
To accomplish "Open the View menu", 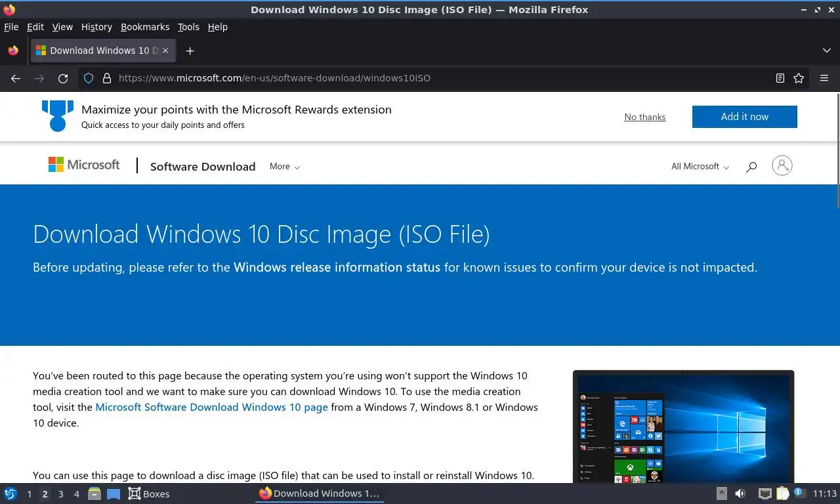I will click(62, 27).
